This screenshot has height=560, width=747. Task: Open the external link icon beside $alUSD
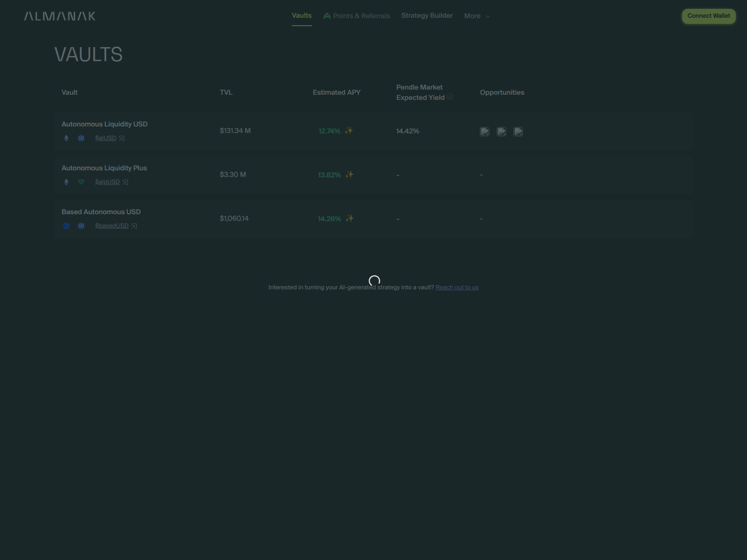coord(122,138)
